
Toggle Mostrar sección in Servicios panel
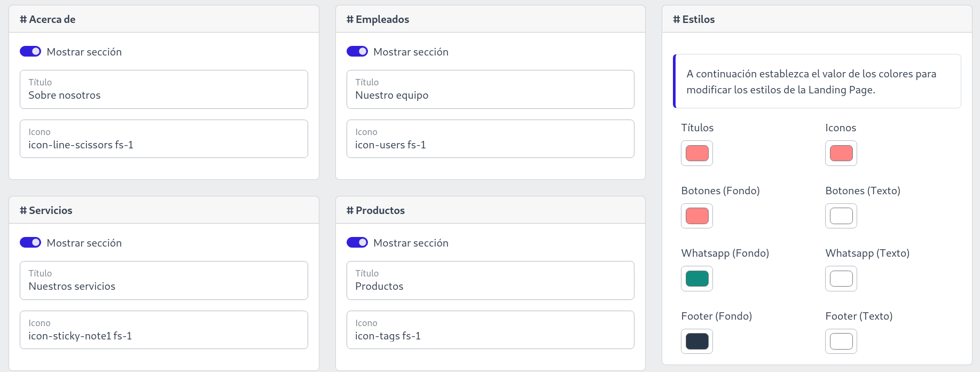(30, 242)
